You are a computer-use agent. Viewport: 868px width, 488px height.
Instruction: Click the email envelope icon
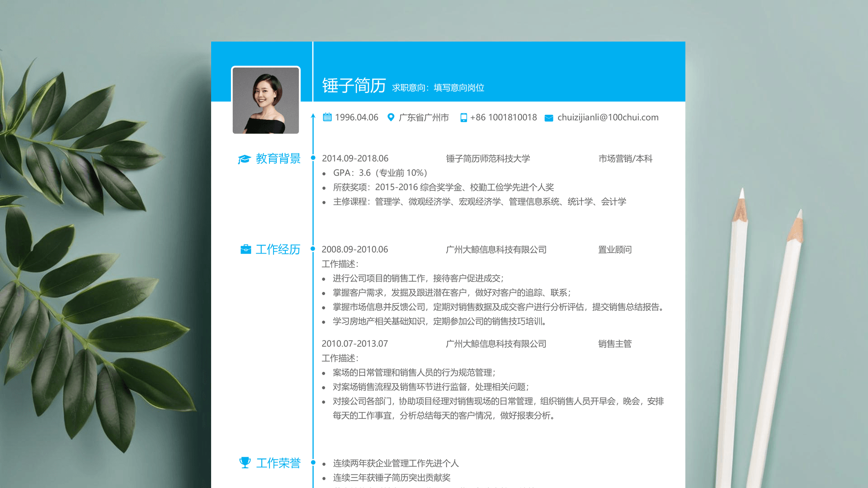click(x=549, y=118)
